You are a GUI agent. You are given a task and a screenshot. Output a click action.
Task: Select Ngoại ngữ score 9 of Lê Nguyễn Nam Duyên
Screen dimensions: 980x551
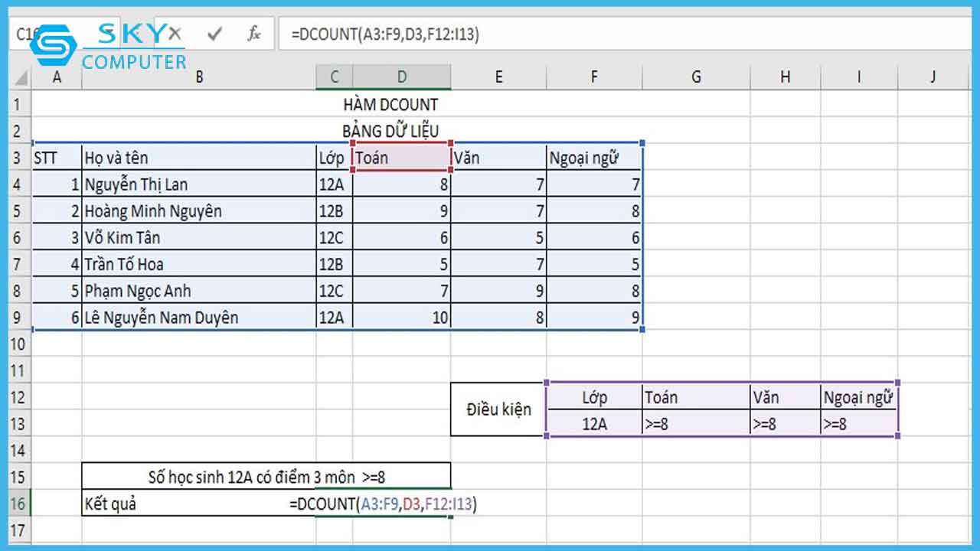594,318
